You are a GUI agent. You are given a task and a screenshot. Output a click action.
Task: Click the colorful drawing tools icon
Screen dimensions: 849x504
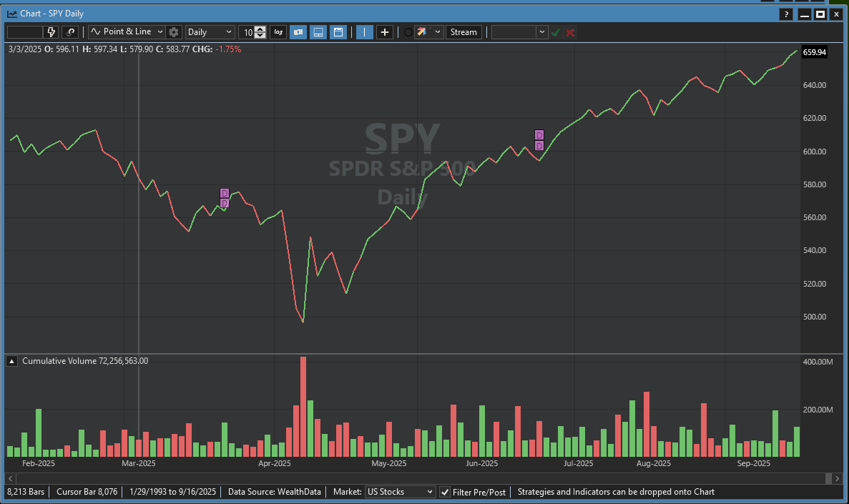point(422,32)
